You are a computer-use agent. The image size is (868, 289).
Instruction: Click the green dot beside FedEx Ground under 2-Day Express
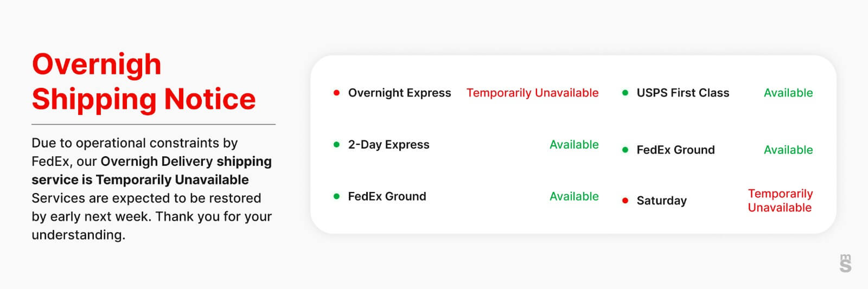(x=336, y=196)
